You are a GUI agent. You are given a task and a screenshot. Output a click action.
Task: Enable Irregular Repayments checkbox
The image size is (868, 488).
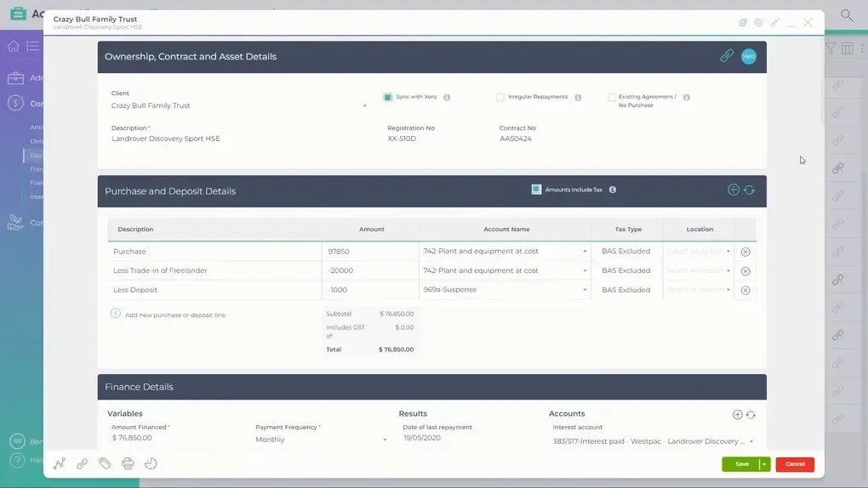500,98
